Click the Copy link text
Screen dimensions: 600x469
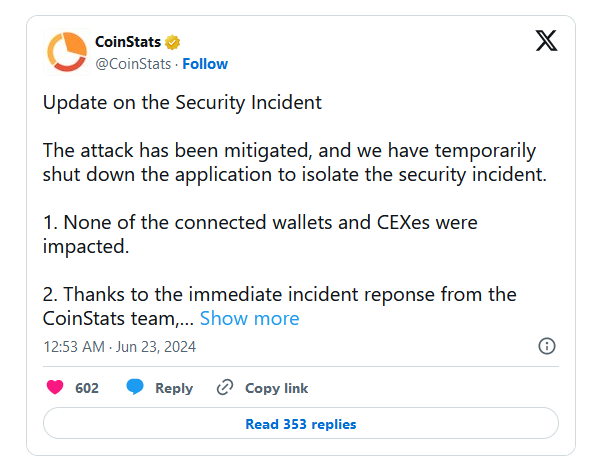(276, 388)
